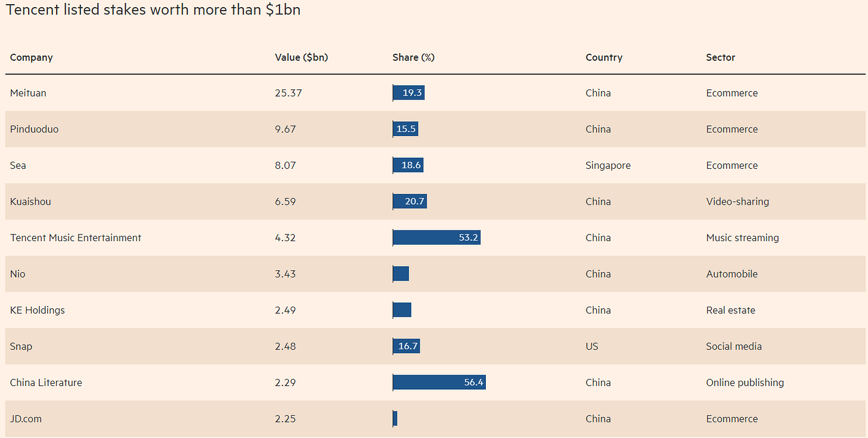868x438 pixels.
Task: Click Ecommerce in JD.com's row
Action: click(731, 419)
